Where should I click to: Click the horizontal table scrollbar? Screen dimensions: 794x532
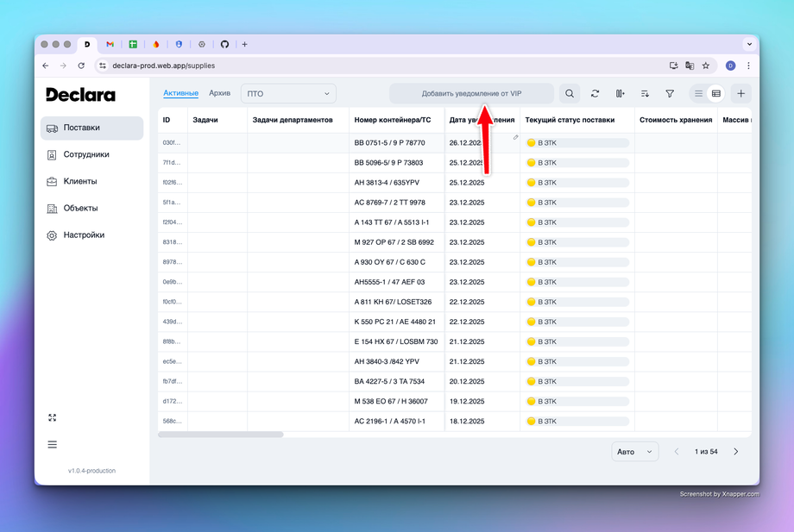tap(221, 435)
